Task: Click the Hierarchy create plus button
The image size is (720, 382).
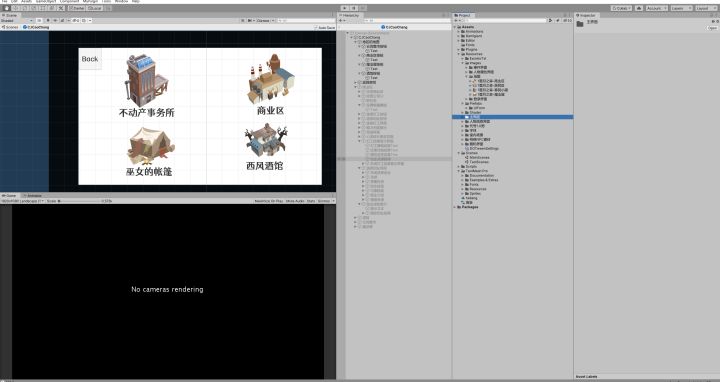Action: pos(342,21)
